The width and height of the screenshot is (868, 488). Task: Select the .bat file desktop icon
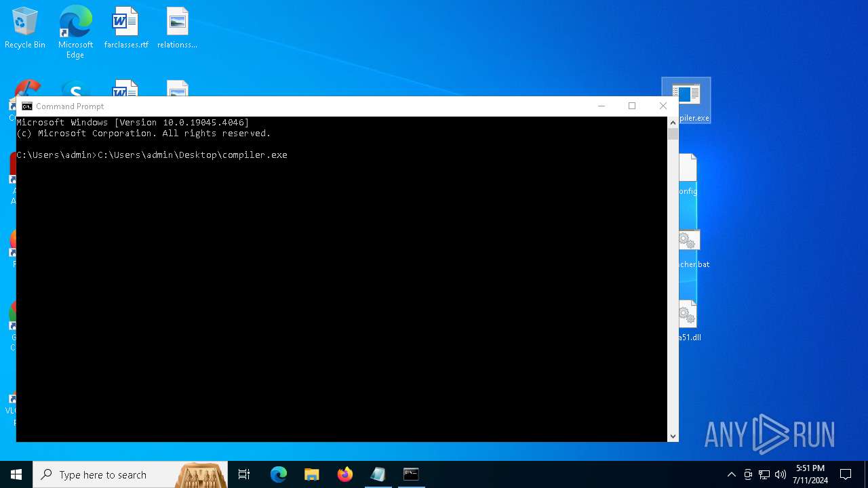click(694, 248)
